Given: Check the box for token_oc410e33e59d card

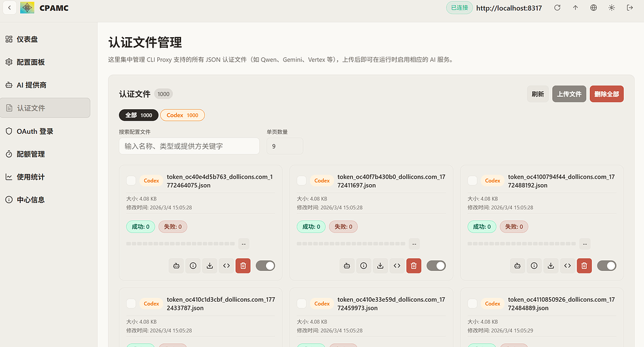Looking at the screenshot, I should pyautogui.click(x=301, y=304).
